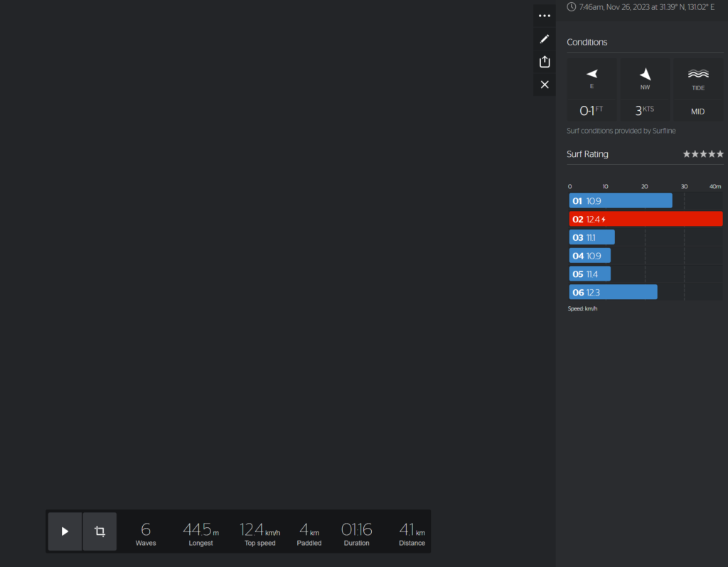The width and height of the screenshot is (728, 567).
Task: Click the Surf Rating stars
Action: [x=703, y=154]
